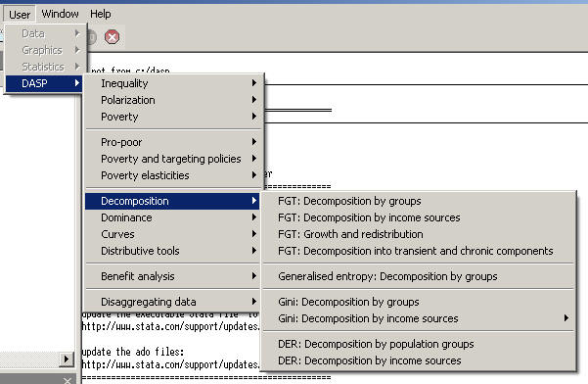Viewport: 588px width, 384px height.
Task: Expand Poverty and targeting policies submenu
Action: click(173, 159)
